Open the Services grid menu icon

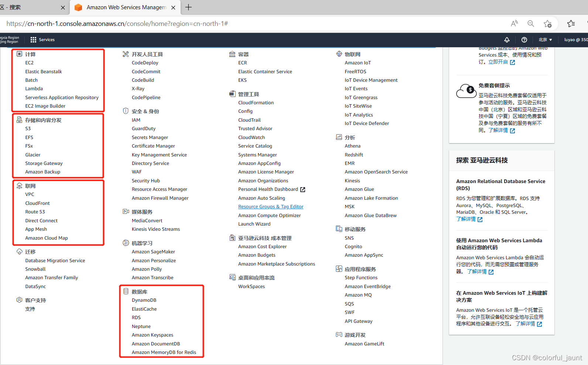coord(33,40)
